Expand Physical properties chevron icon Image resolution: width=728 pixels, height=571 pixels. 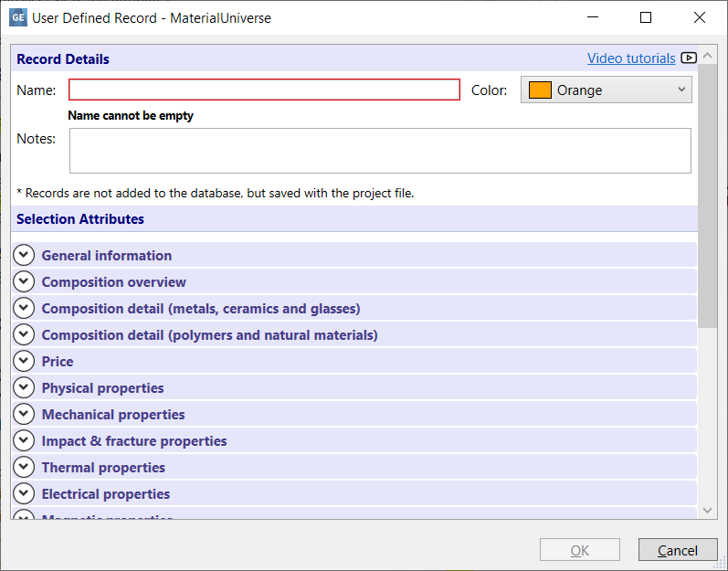[24, 388]
